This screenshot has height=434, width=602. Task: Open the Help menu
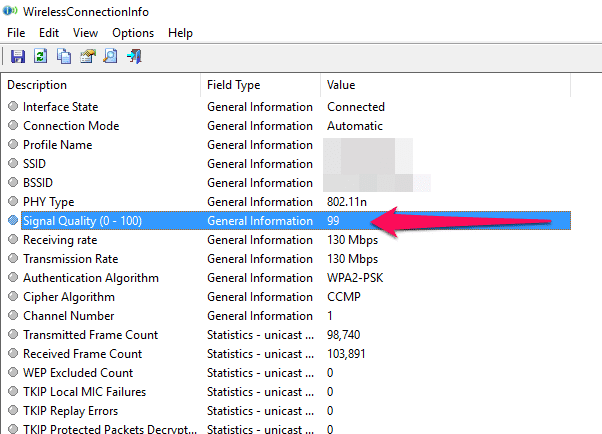point(180,33)
